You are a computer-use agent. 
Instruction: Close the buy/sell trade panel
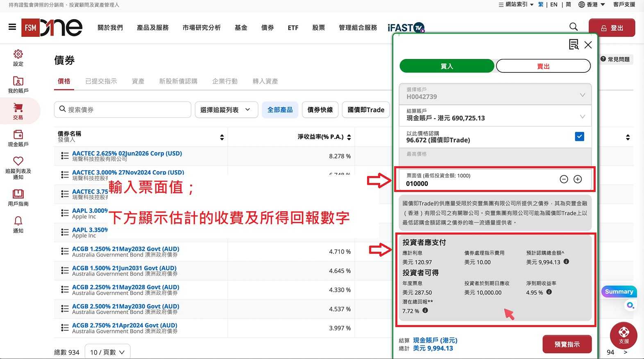(x=588, y=45)
